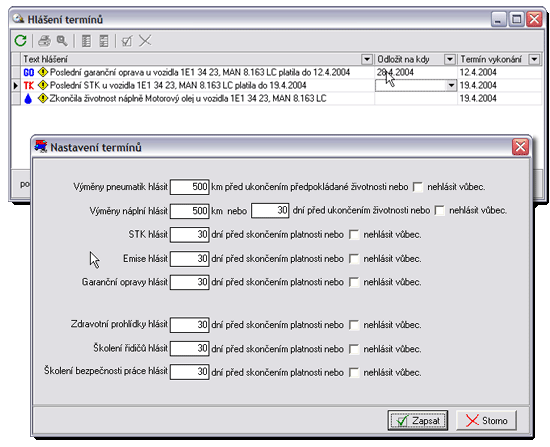Open date dropdown in the STK row
Image resolution: width=550 pixels, height=447 pixels.
[x=451, y=85]
